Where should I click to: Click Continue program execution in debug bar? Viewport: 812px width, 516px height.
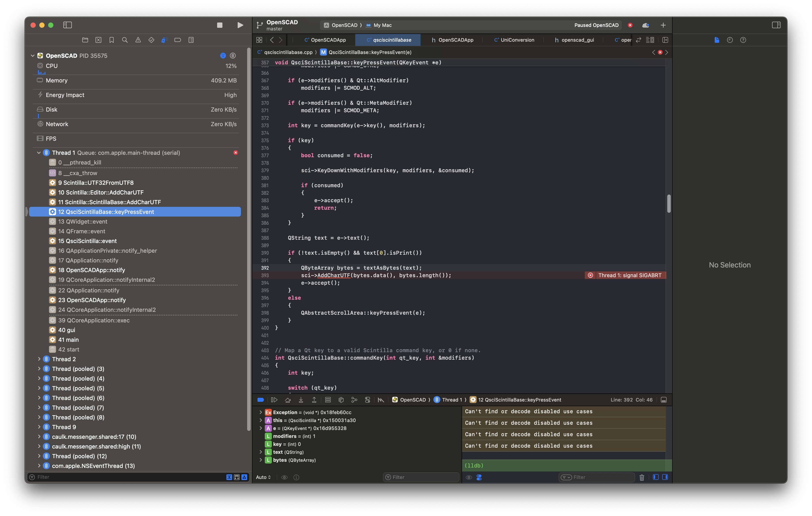274,400
